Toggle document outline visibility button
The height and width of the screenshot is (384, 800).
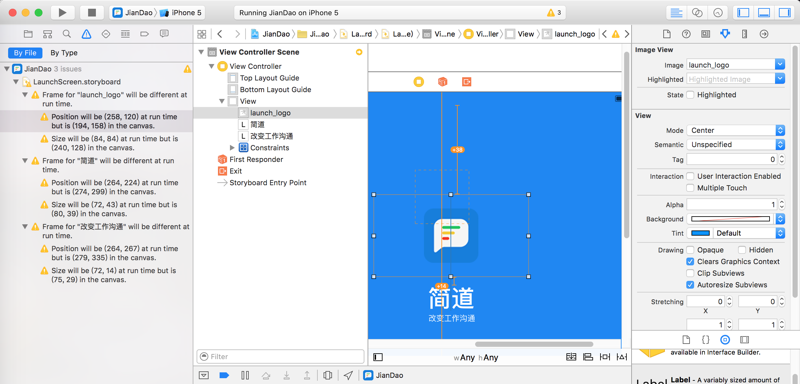(x=378, y=357)
